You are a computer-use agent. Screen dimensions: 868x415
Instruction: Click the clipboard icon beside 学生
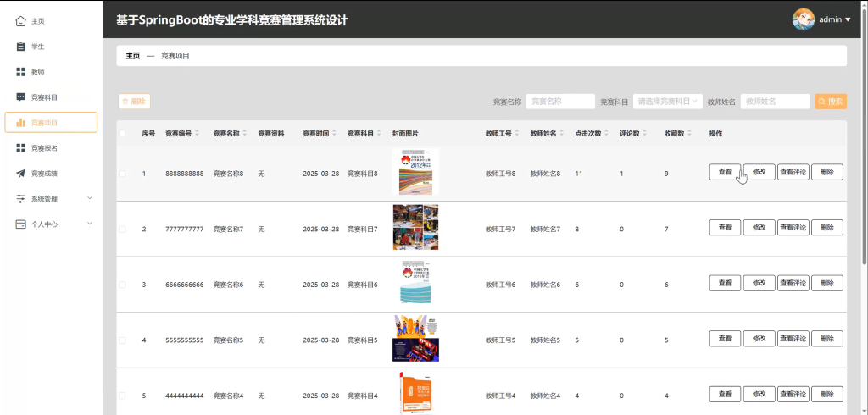[20, 47]
